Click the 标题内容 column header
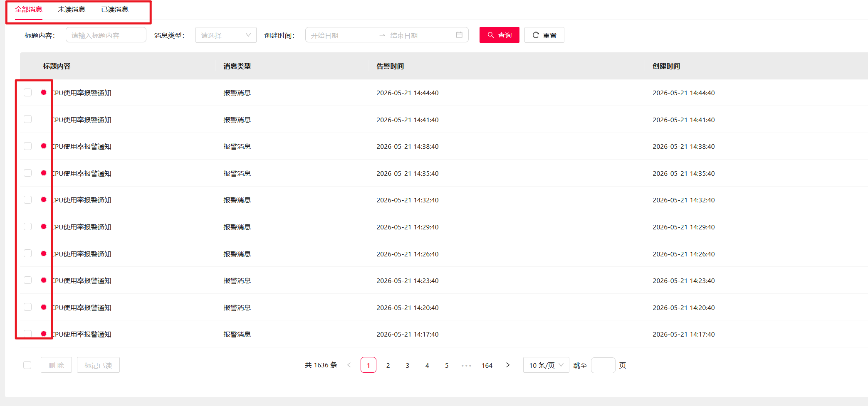The width and height of the screenshot is (868, 406). click(x=57, y=66)
